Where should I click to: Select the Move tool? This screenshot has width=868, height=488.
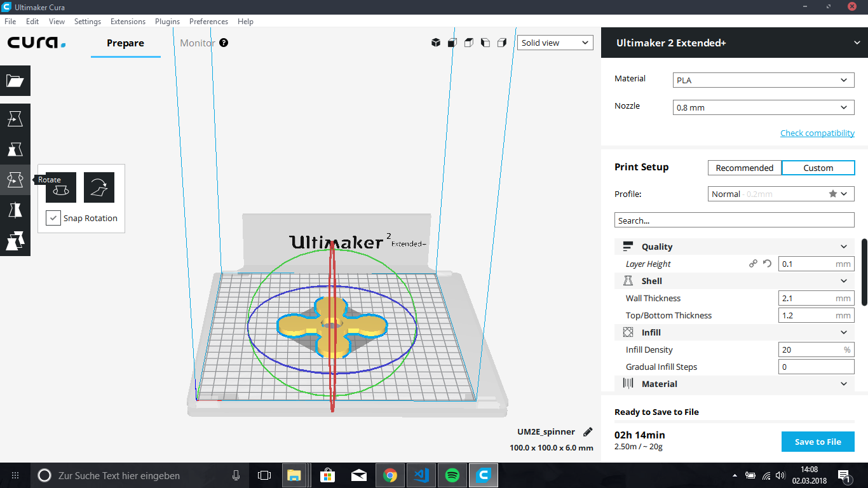(15, 119)
